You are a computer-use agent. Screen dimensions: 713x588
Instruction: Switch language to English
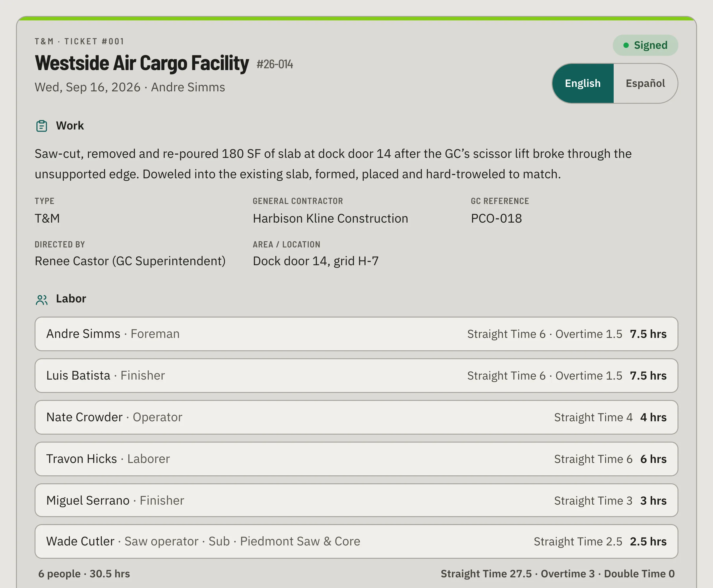[583, 83]
